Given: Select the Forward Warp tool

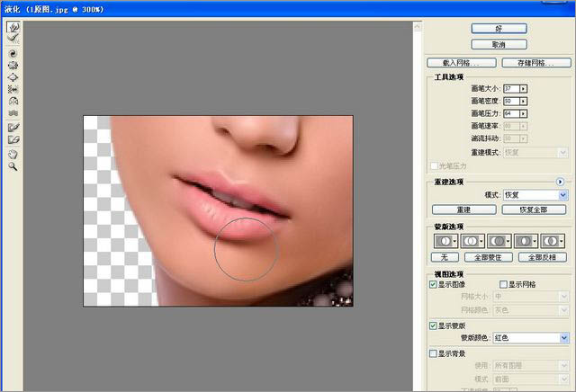Looking at the screenshot, I should (13, 28).
